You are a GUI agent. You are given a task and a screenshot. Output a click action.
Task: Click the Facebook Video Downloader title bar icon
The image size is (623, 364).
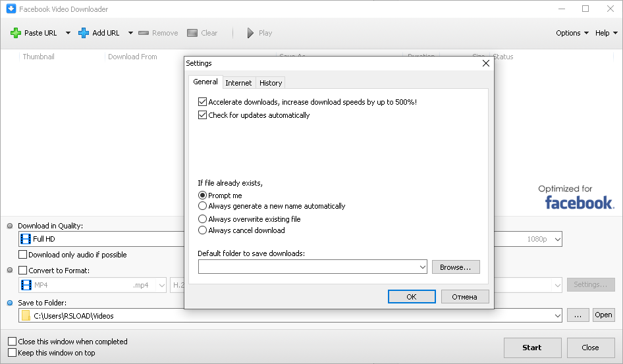11,9
